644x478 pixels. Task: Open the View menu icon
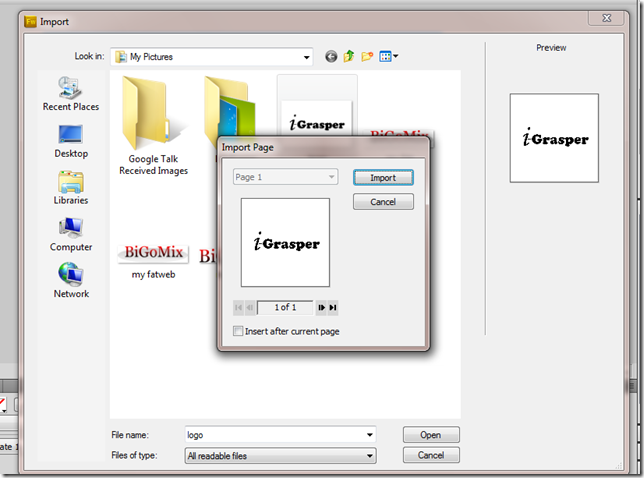(x=388, y=57)
